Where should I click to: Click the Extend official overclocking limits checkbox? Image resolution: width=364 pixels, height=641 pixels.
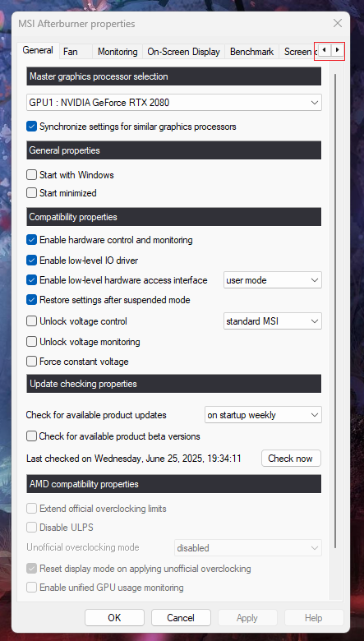pyautogui.click(x=32, y=509)
